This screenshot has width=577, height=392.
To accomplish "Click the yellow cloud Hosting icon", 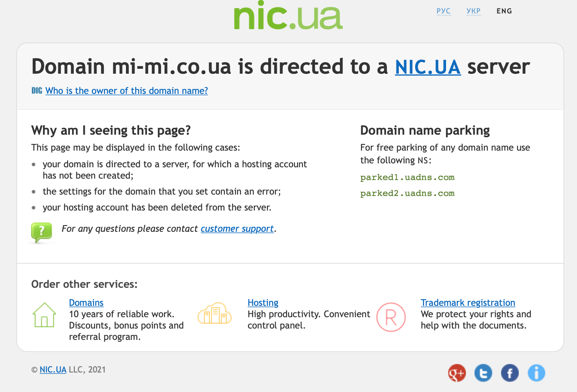I will pos(214,313).
